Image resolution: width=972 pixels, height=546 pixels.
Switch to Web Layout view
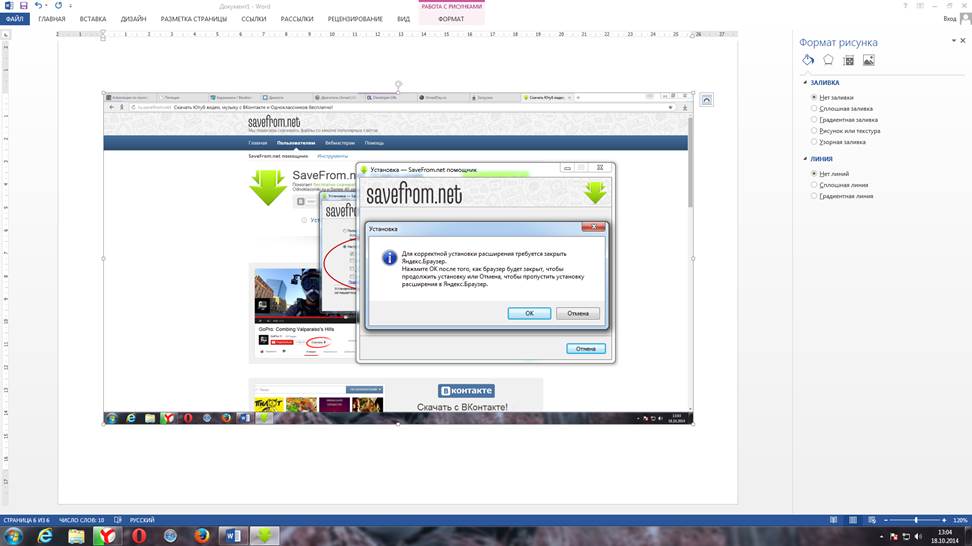point(872,520)
